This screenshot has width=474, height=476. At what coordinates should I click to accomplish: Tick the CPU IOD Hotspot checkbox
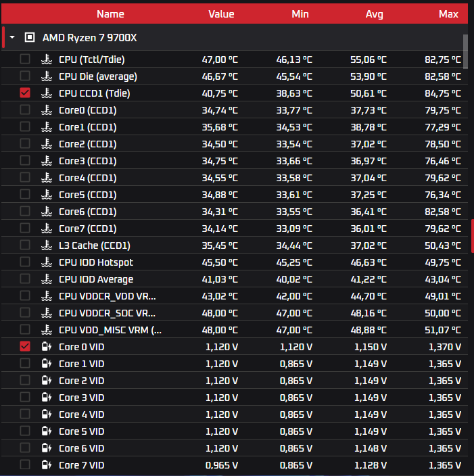click(25, 262)
